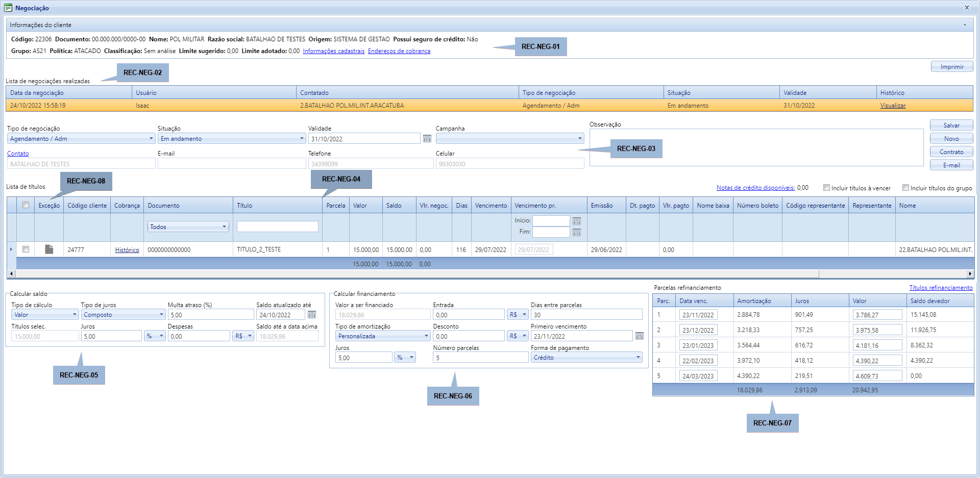Image resolution: width=980 pixels, height=478 pixels.
Task: Sort by Data da negociação column
Action: click(69, 93)
